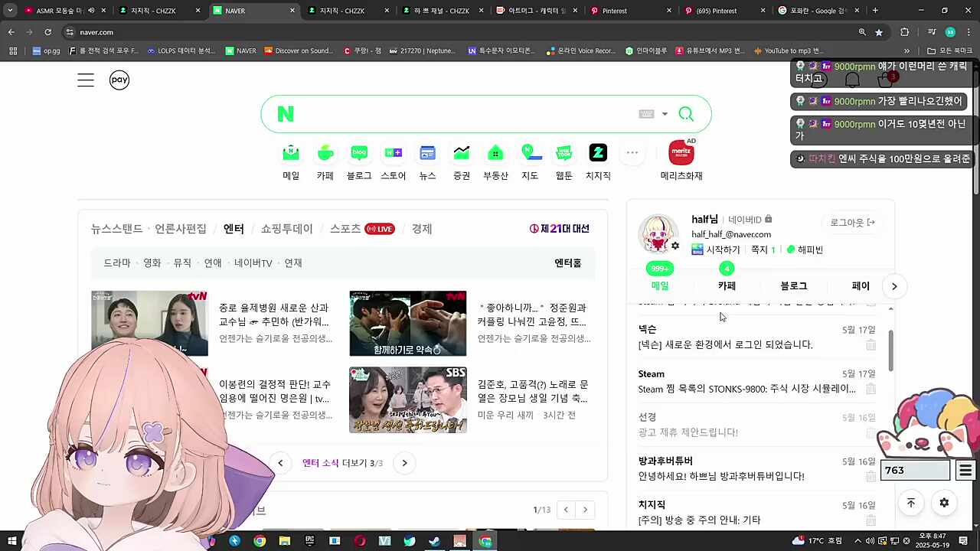Open Chrome extensions puzzle icon
The image size is (980, 551).
point(904,32)
